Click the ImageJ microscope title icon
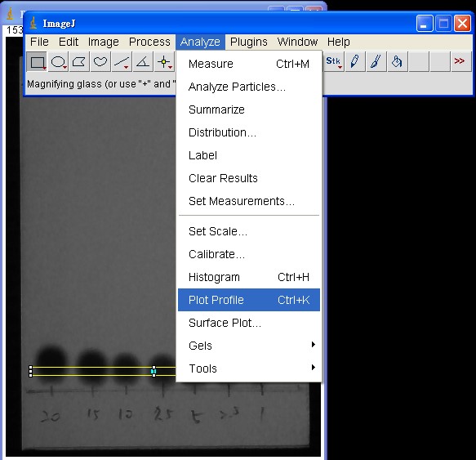476x460 pixels. [x=33, y=23]
